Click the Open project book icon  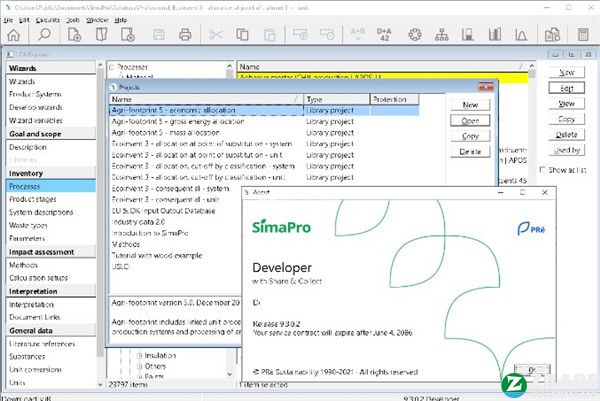coord(101,35)
